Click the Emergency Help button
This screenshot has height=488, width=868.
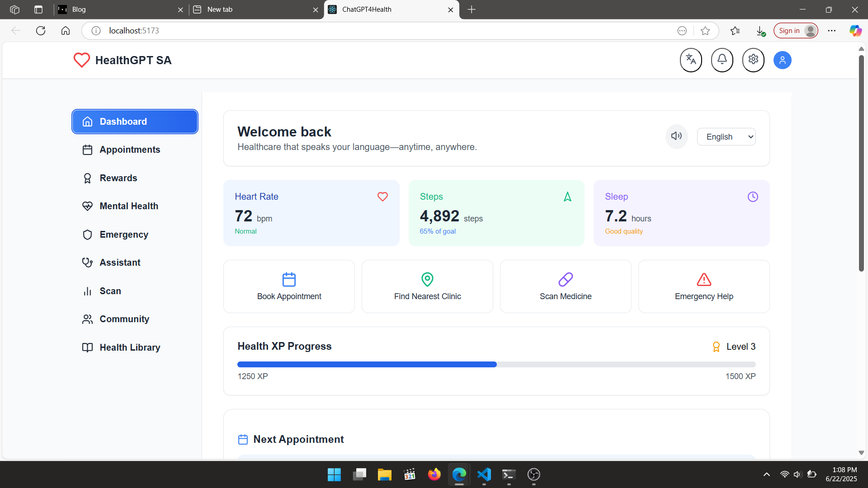click(x=704, y=286)
